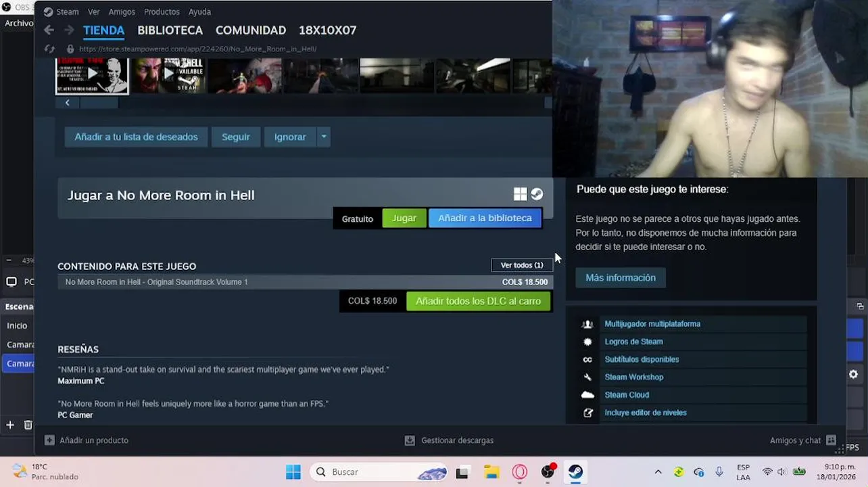Open the Steam Cloud link
Viewport: 868px width, 487px height.
(627, 395)
